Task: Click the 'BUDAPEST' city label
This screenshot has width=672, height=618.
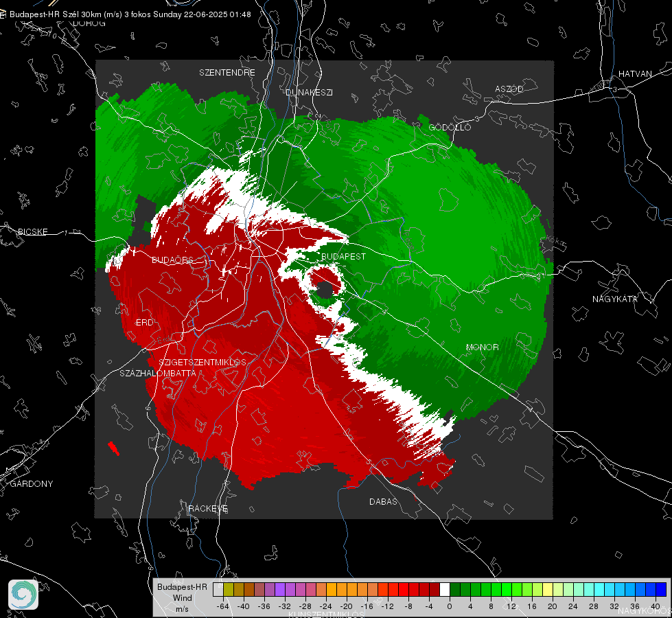Action: (343, 256)
